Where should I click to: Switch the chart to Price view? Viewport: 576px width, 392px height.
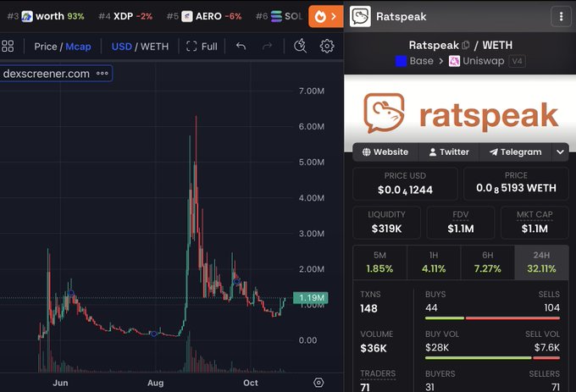coord(46,47)
